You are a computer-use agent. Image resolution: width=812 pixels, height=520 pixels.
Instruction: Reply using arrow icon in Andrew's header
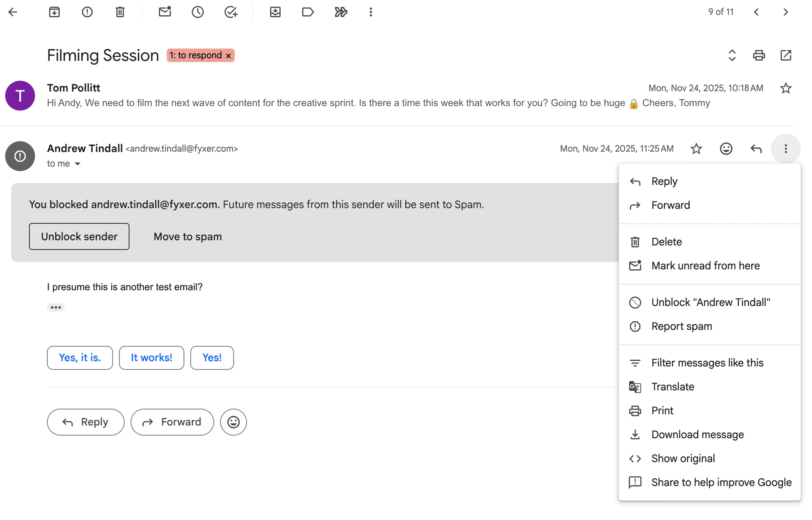[x=756, y=149]
